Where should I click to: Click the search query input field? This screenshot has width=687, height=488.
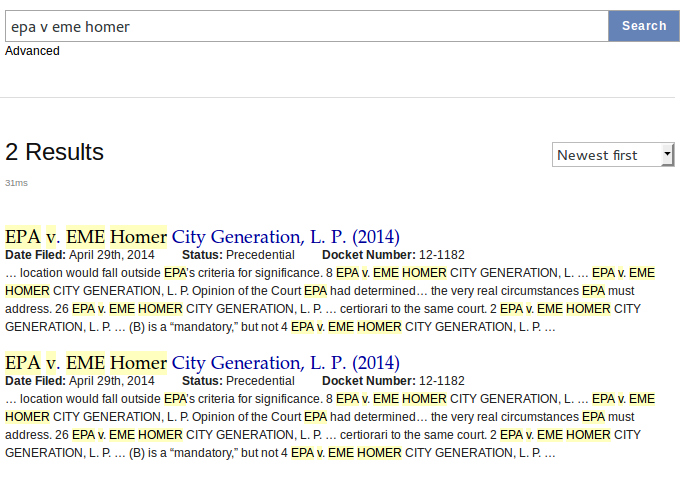(305, 26)
